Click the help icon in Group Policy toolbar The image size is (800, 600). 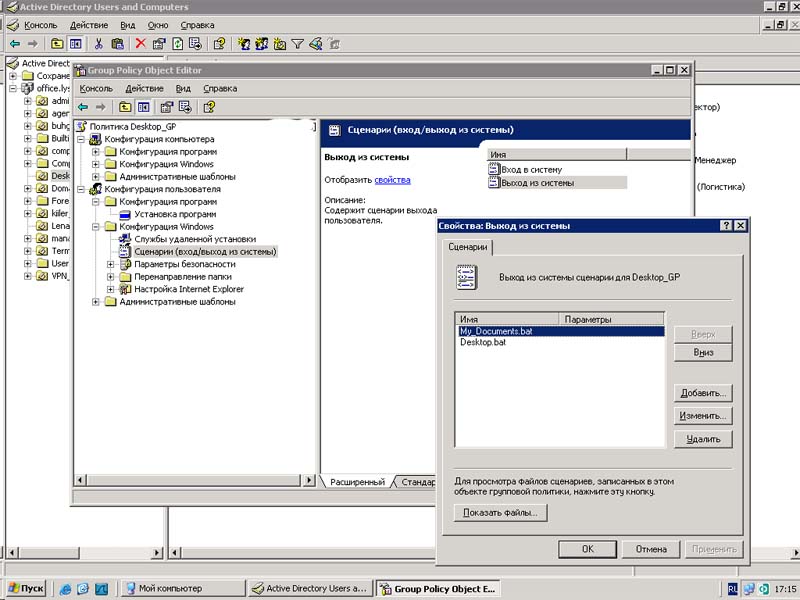(x=209, y=107)
